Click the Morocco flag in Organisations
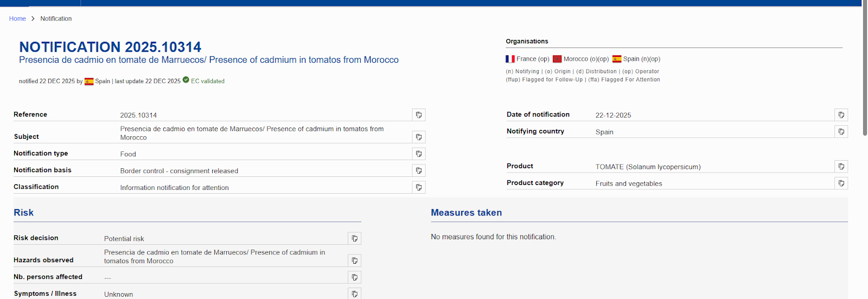 (557, 59)
